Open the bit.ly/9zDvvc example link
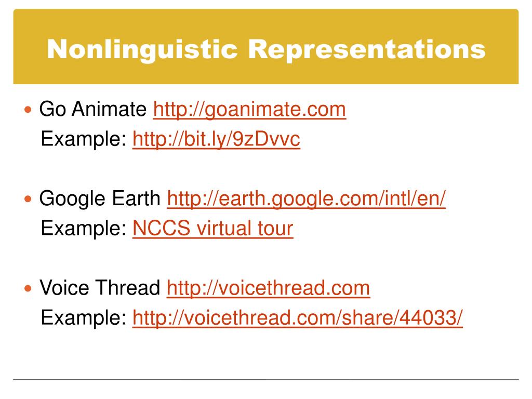 (216, 139)
